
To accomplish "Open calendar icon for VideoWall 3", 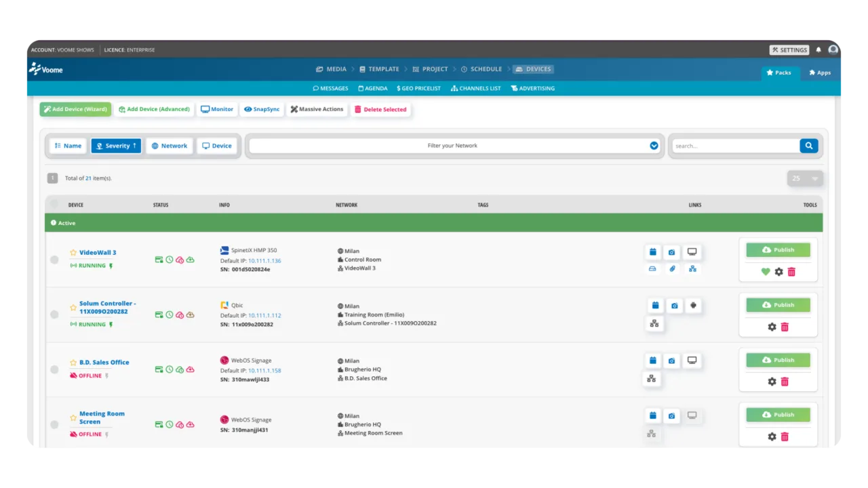I will pyautogui.click(x=653, y=252).
